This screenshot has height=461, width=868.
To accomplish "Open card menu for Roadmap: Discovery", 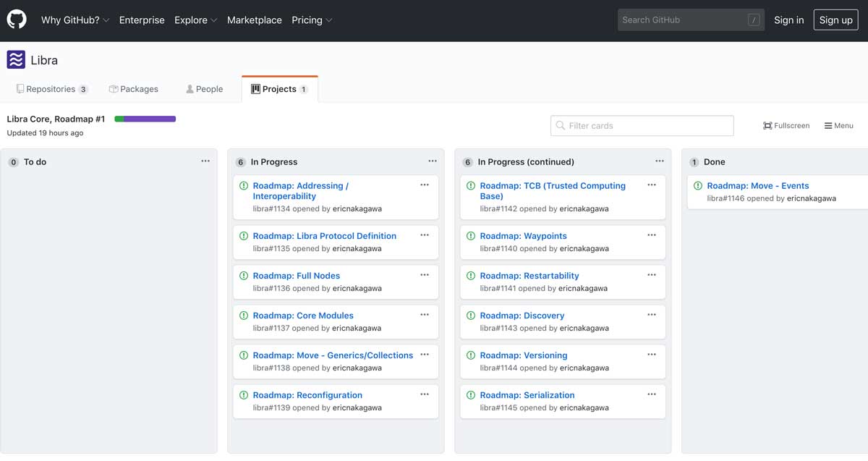I will (652, 315).
